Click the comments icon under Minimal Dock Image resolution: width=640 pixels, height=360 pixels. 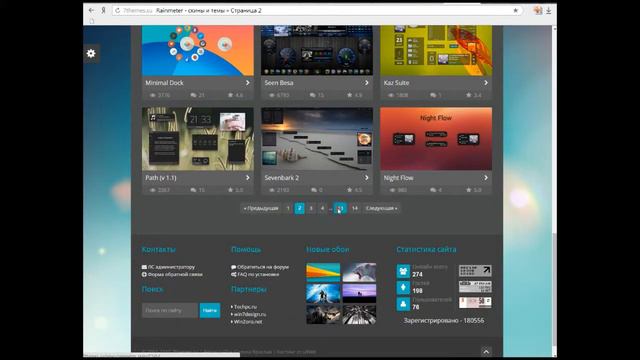pyautogui.click(x=193, y=95)
